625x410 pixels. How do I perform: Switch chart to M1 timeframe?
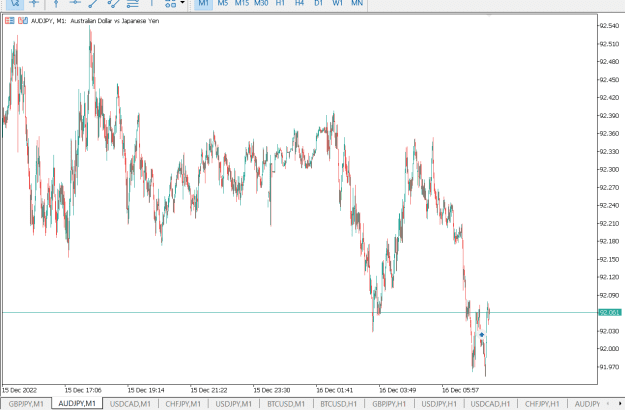203,3
